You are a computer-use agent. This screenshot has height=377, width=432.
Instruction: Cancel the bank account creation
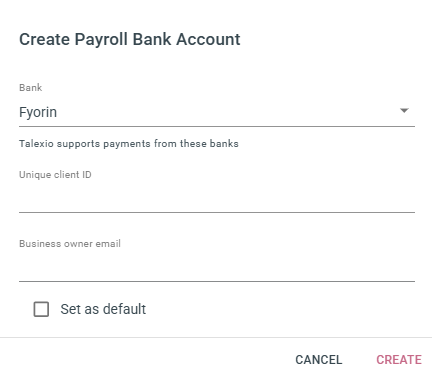click(x=319, y=360)
